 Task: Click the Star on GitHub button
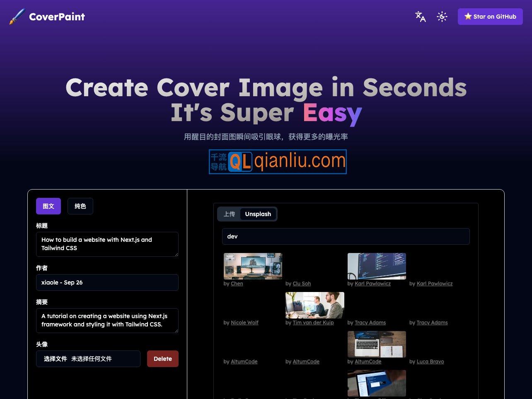click(490, 17)
